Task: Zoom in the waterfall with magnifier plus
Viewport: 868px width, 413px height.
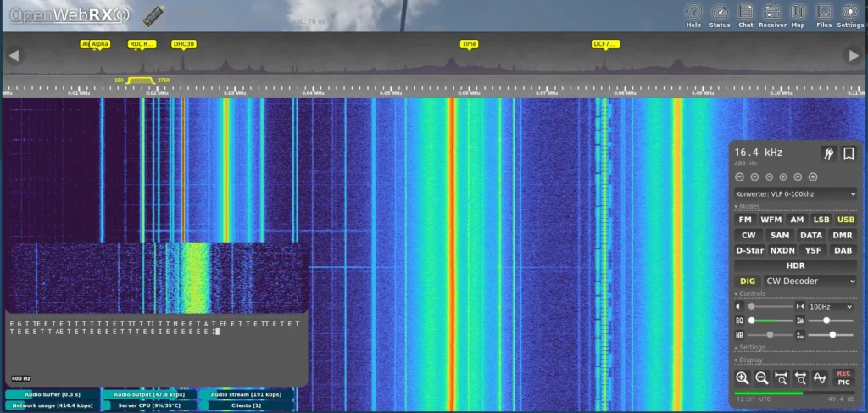Action: (x=743, y=378)
